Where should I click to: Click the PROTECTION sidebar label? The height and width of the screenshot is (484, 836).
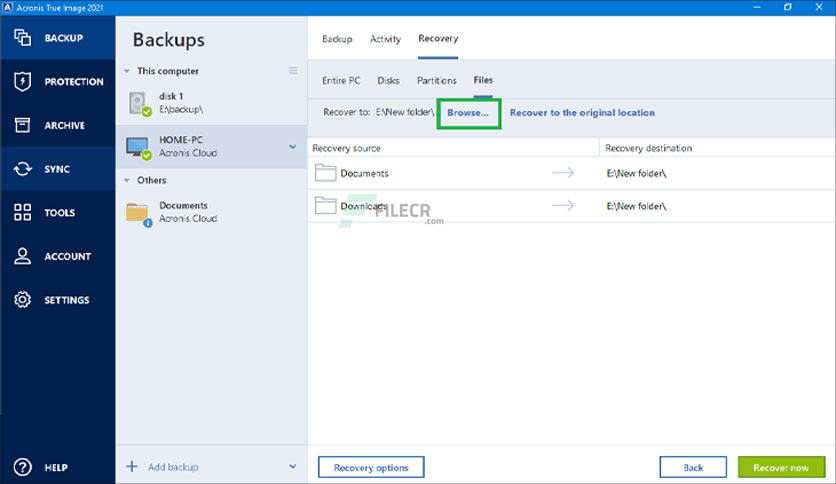(74, 82)
